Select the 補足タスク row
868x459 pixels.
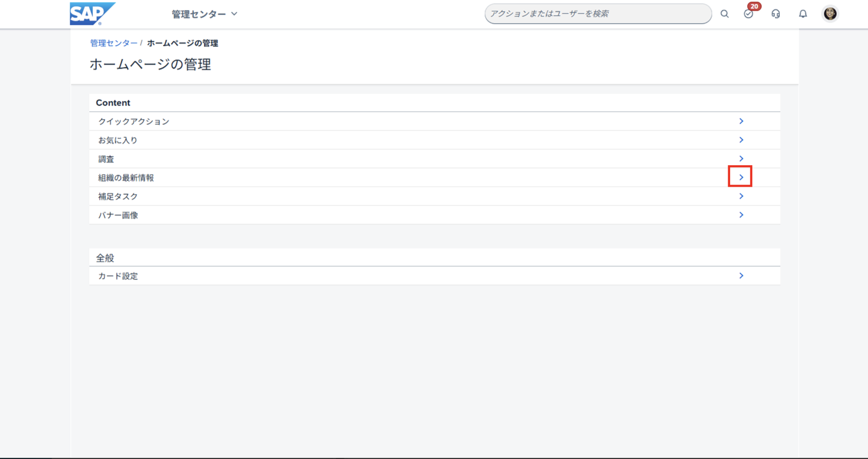coord(118,196)
